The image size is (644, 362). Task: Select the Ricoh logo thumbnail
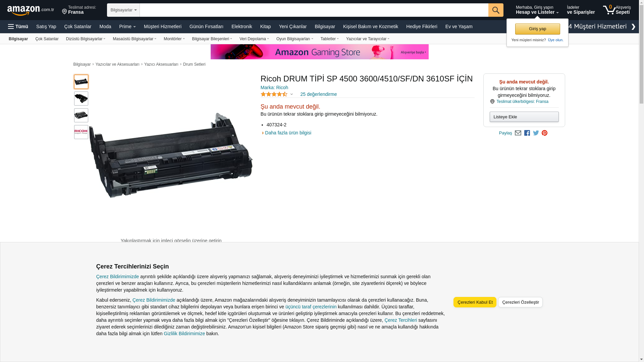click(81, 132)
